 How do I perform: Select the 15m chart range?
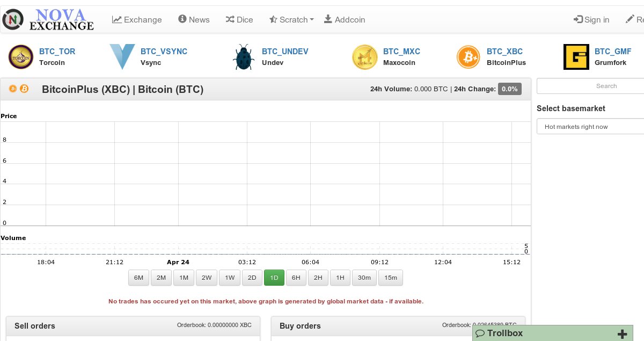(x=391, y=278)
